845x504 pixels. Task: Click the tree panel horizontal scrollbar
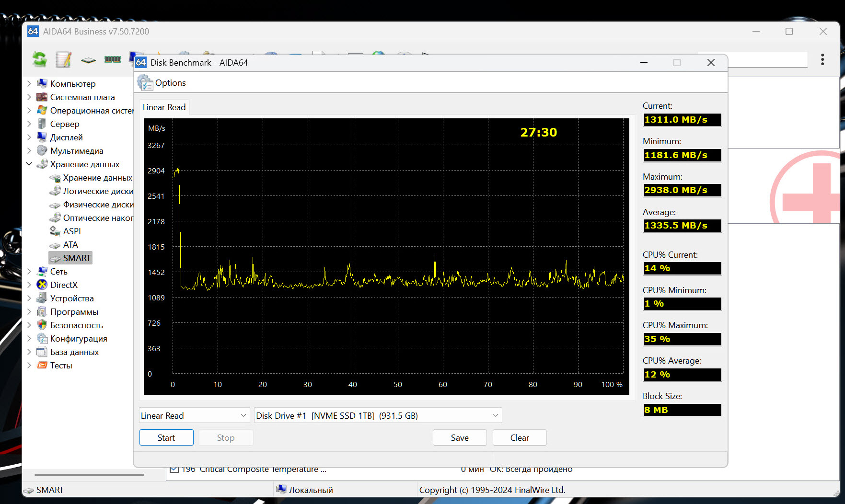(89, 475)
